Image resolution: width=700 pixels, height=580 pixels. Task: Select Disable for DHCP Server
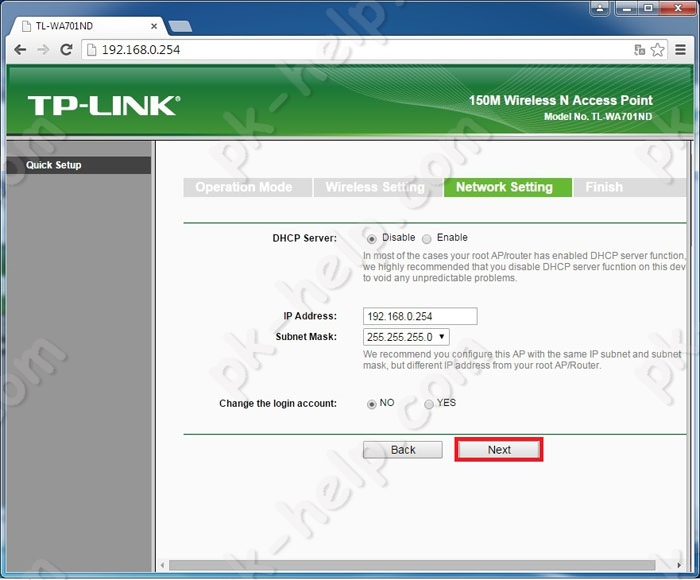pyautogui.click(x=371, y=239)
